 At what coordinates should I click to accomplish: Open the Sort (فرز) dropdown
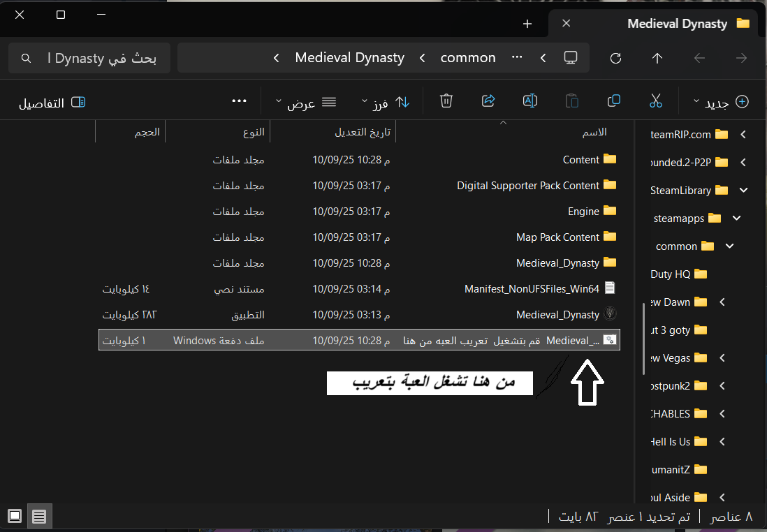[x=386, y=102]
